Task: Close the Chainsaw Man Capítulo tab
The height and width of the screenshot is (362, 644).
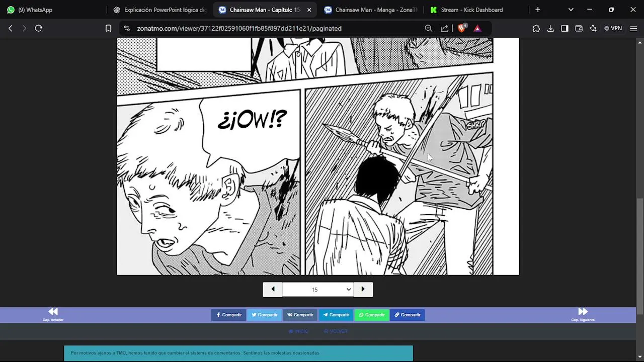Action: [309, 10]
